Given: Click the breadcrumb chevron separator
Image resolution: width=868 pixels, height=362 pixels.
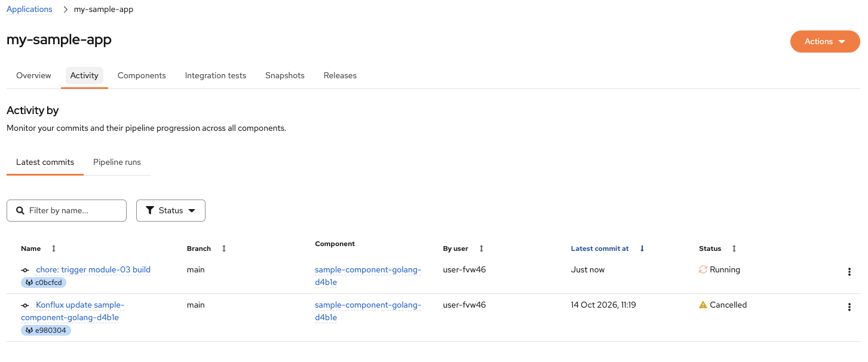Looking at the screenshot, I should click(x=65, y=10).
